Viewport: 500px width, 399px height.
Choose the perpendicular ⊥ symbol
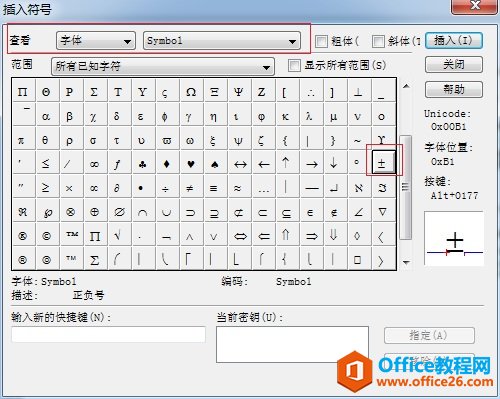[359, 91]
